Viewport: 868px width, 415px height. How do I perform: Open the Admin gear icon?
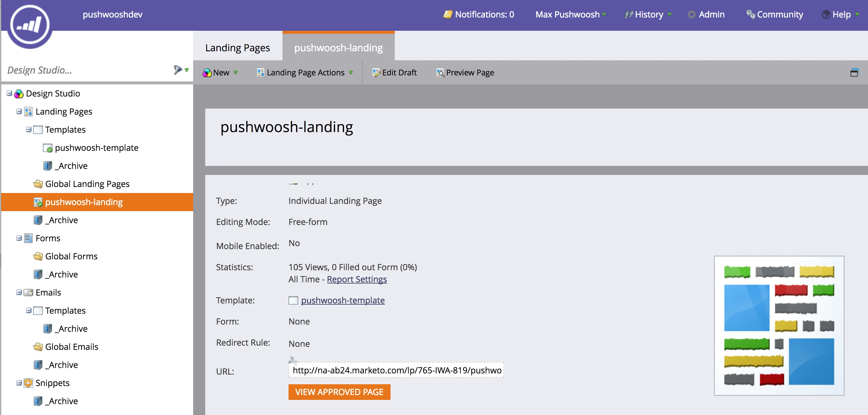click(x=691, y=14)
